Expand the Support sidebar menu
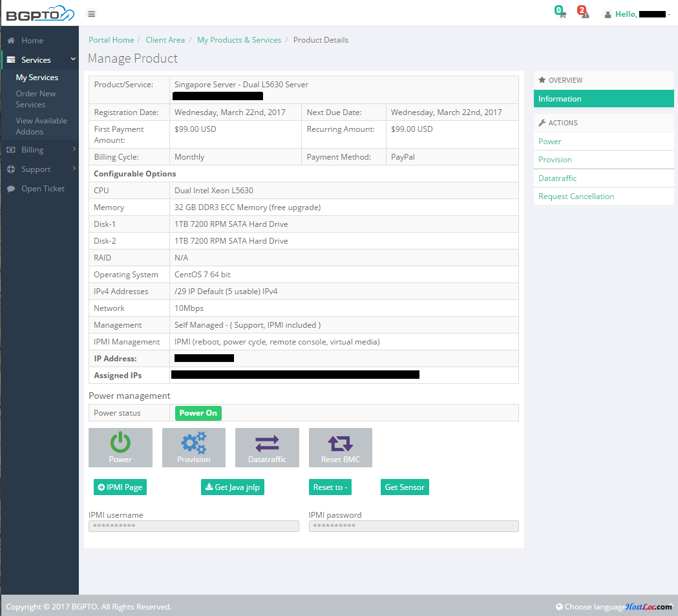This screenshot has height=616, width=678. click(39, 169)
